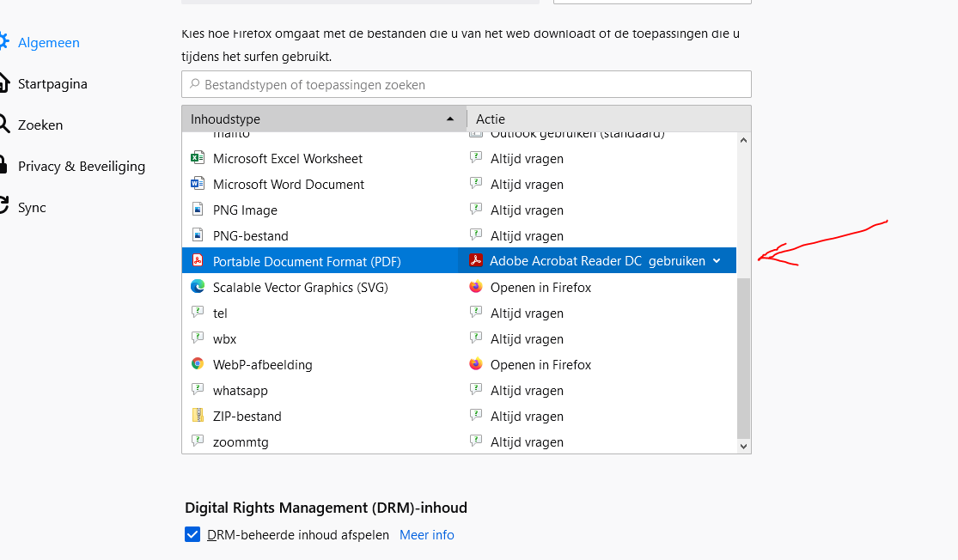958x560 pixels.
Task: Click 'Altijd vragen' action for tel
Action: tap(527, 313)
